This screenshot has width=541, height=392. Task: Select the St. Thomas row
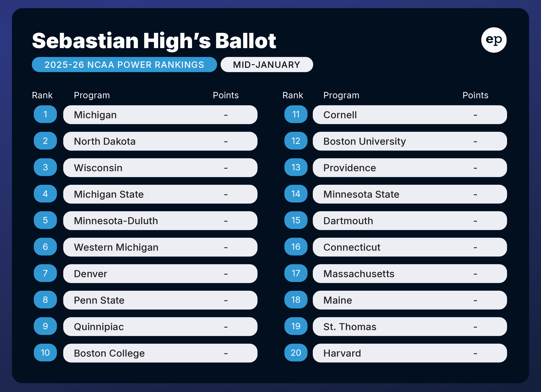[409, 327]
